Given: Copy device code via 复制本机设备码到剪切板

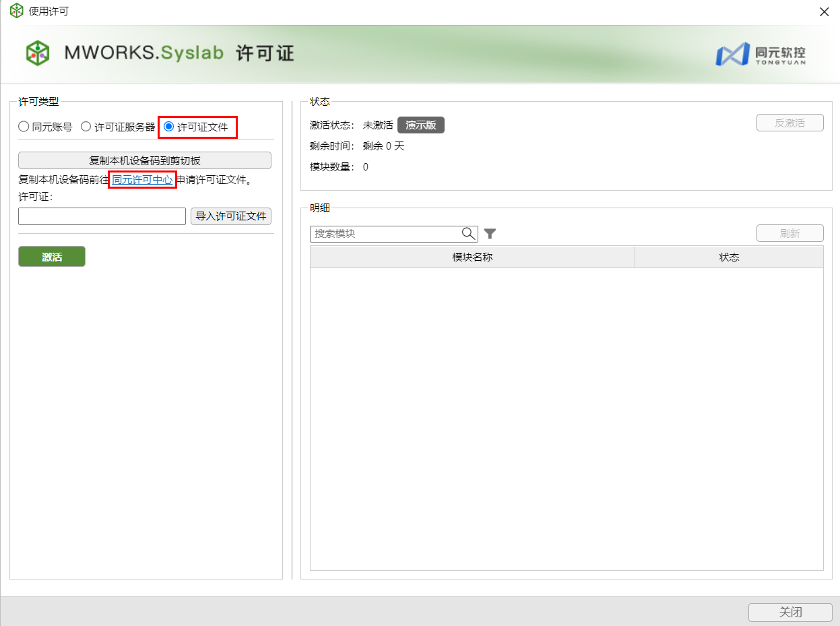Looking at the screenshot, I should 145,160.
